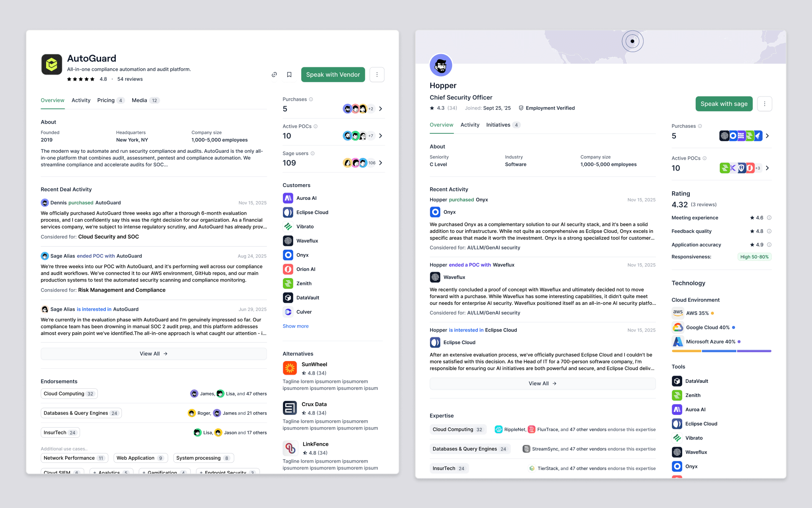Screen dimensions: 812x508
Task: Click the map location marker
Action: pos(632,41)
